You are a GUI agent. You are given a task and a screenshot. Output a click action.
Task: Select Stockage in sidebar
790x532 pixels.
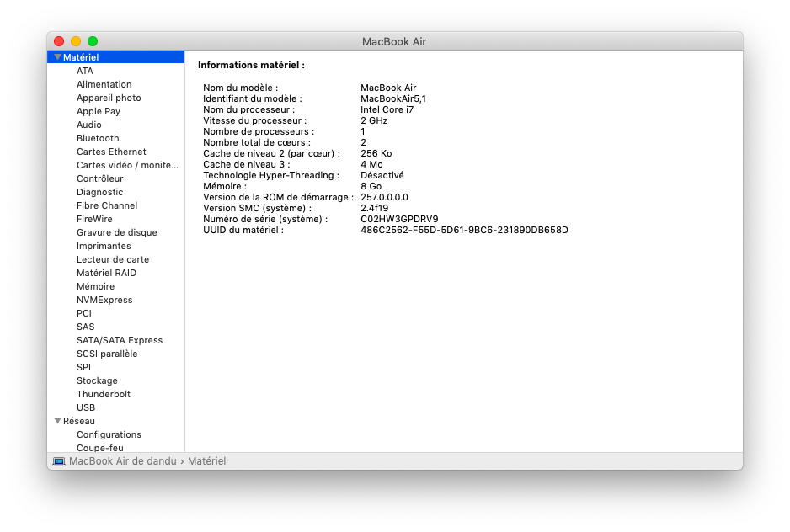[x=97, y=380]
